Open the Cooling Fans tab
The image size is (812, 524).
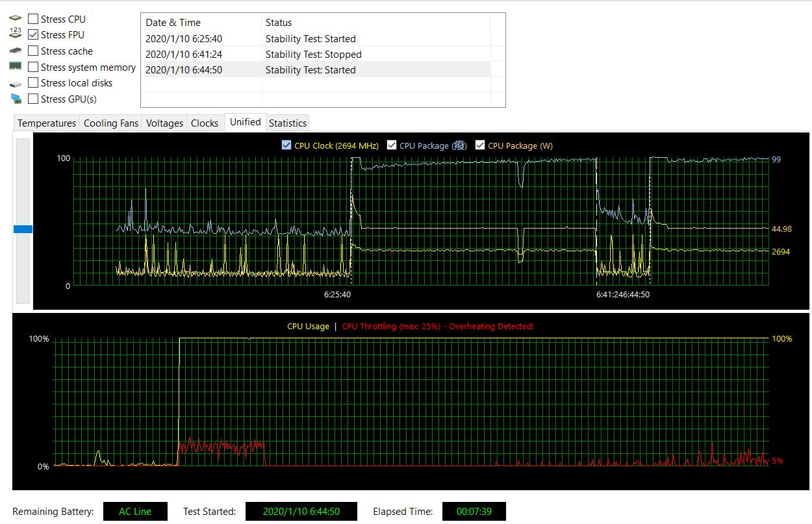111,123
